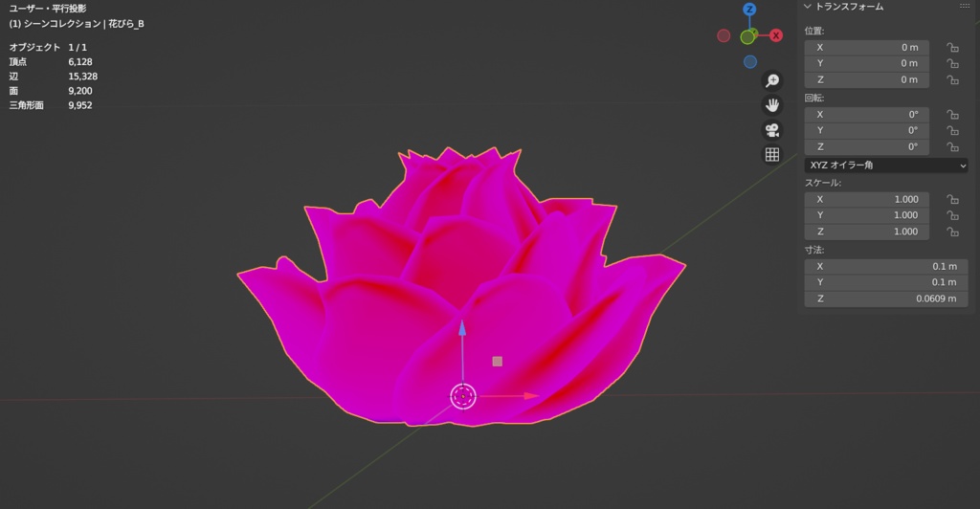Viewport: 980px width, 509px height.
Task: Toggle the camera view icon
Action: tap(772, 130)
